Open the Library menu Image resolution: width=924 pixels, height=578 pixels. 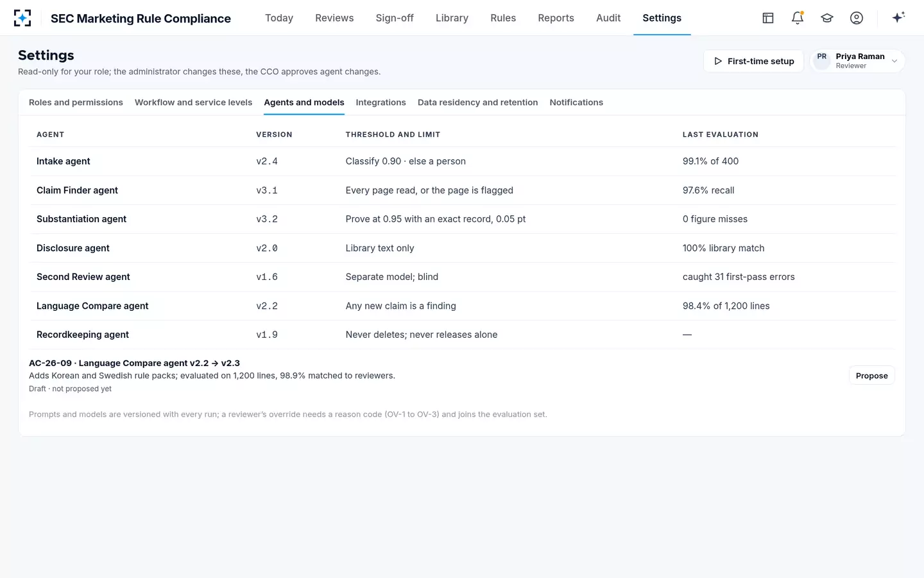pos(452,18)
